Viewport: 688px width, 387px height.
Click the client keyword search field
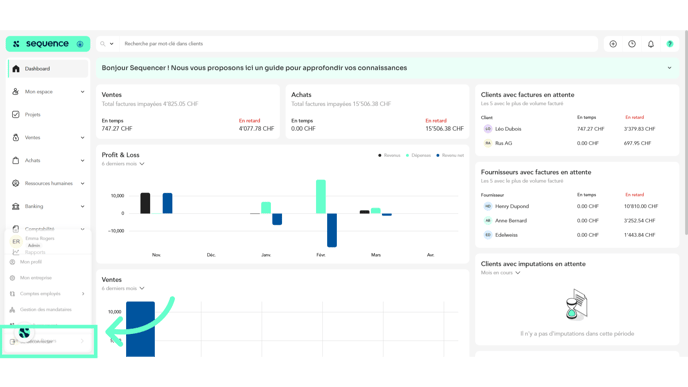pos(358,44)
